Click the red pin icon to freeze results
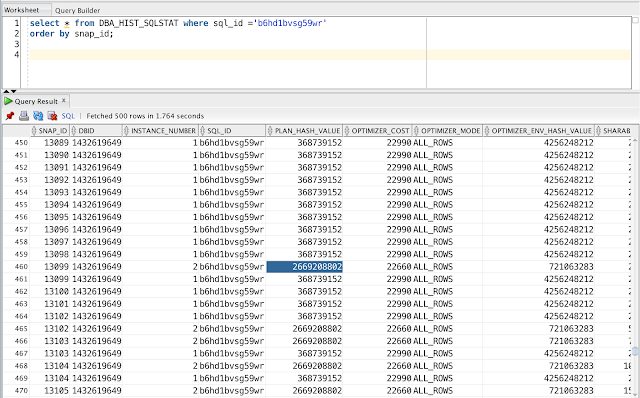The width and height of the screenshot is (640, 398). [10, 116]
